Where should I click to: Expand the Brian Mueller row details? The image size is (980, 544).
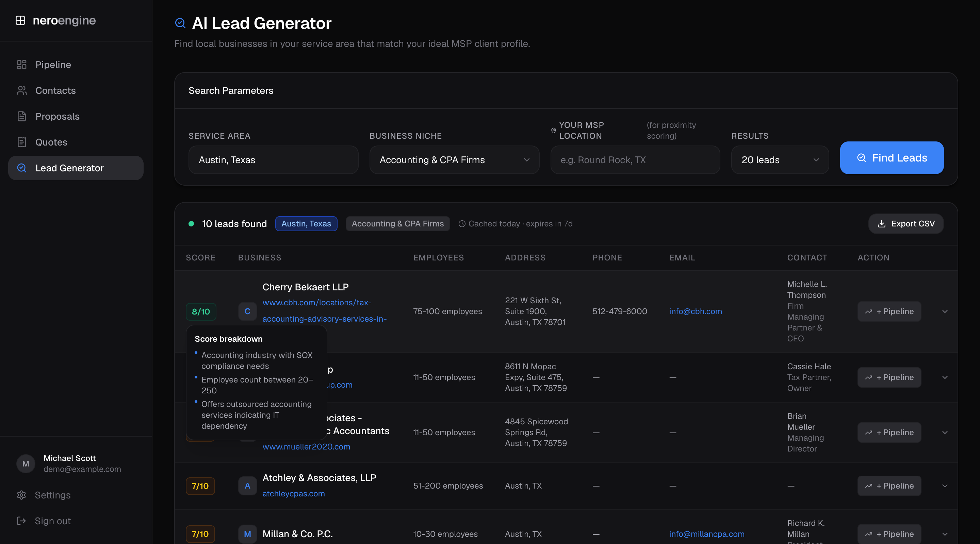coord(945,432)
